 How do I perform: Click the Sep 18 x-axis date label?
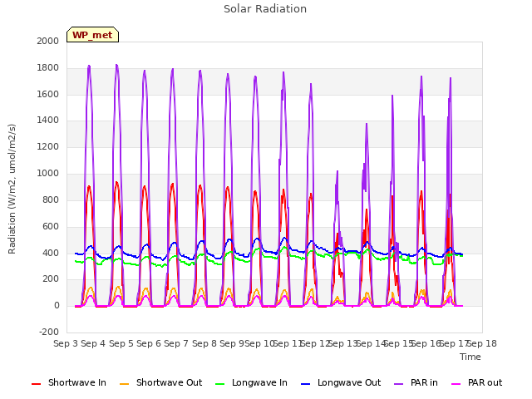click(483, 343)
